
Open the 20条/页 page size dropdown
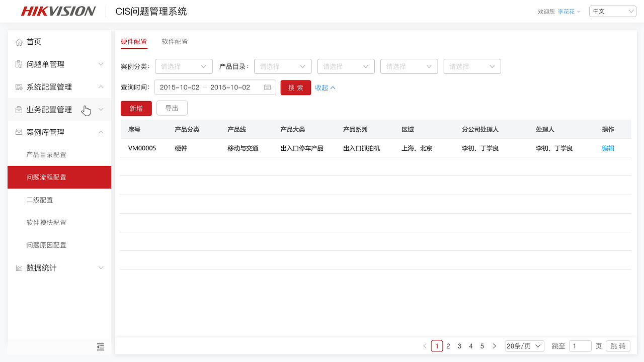tap(524, 346)
